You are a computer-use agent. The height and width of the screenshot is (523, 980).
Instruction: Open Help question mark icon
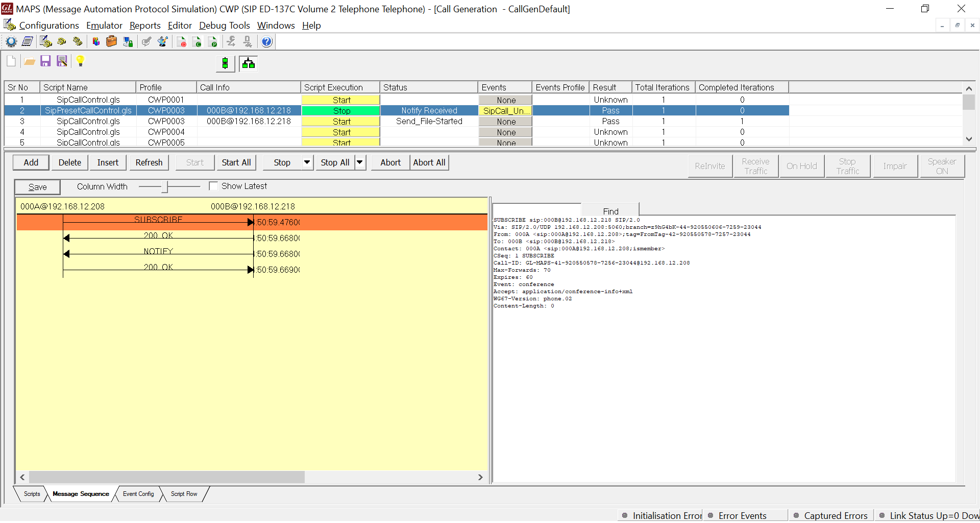266,42
